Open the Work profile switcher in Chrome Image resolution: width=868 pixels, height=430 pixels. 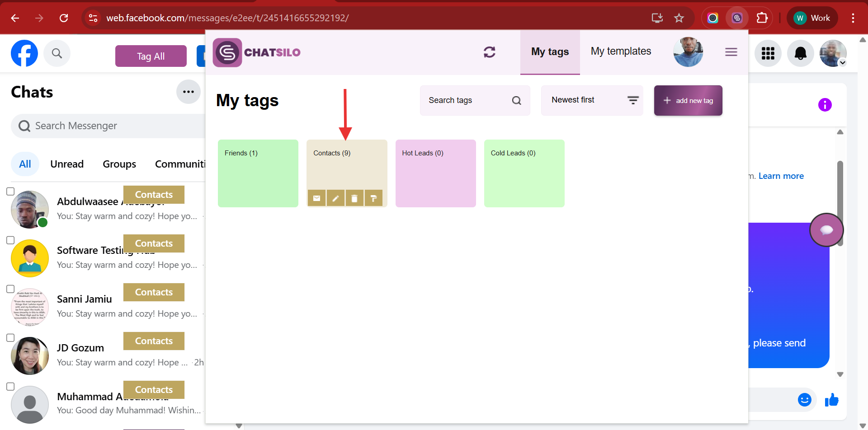[x=812, y=18]
